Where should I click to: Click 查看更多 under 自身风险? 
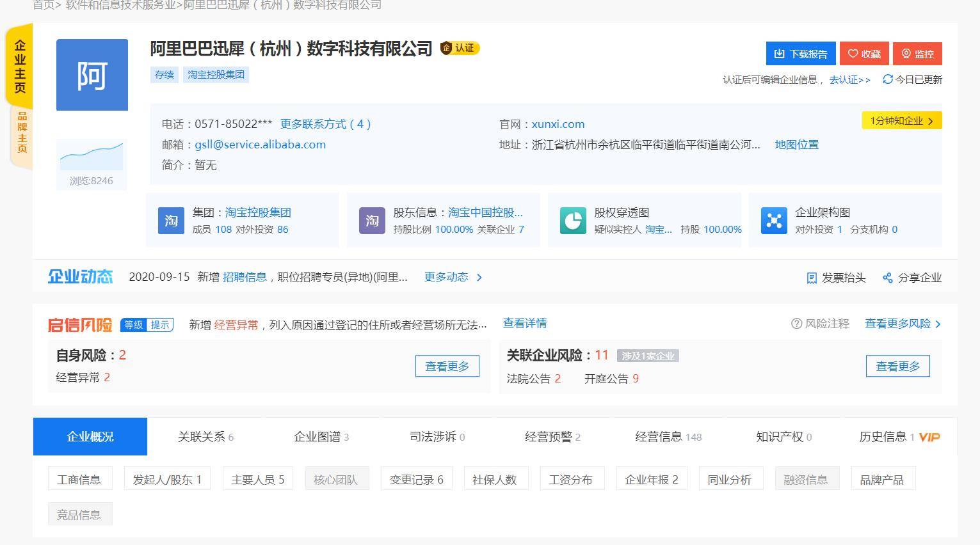pos(447,366)
